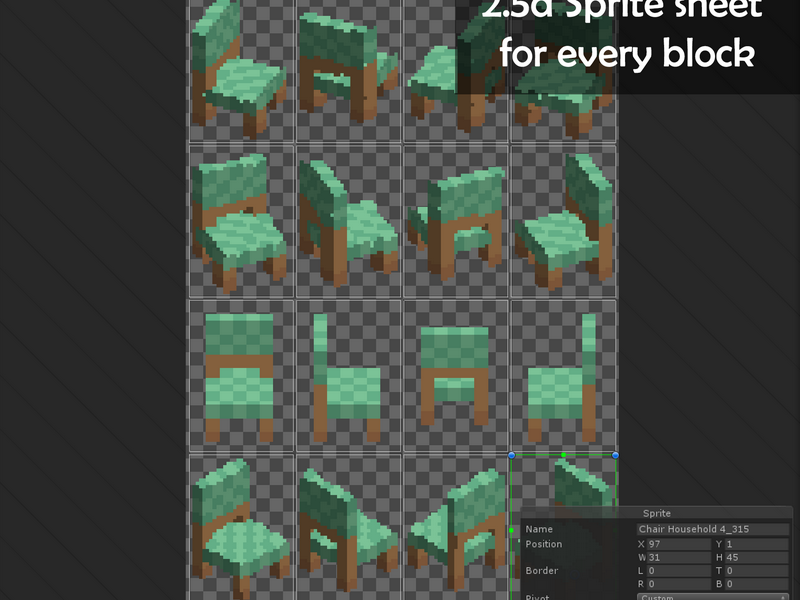Select the flat side-view chair with backrest on right

[563, 376]
